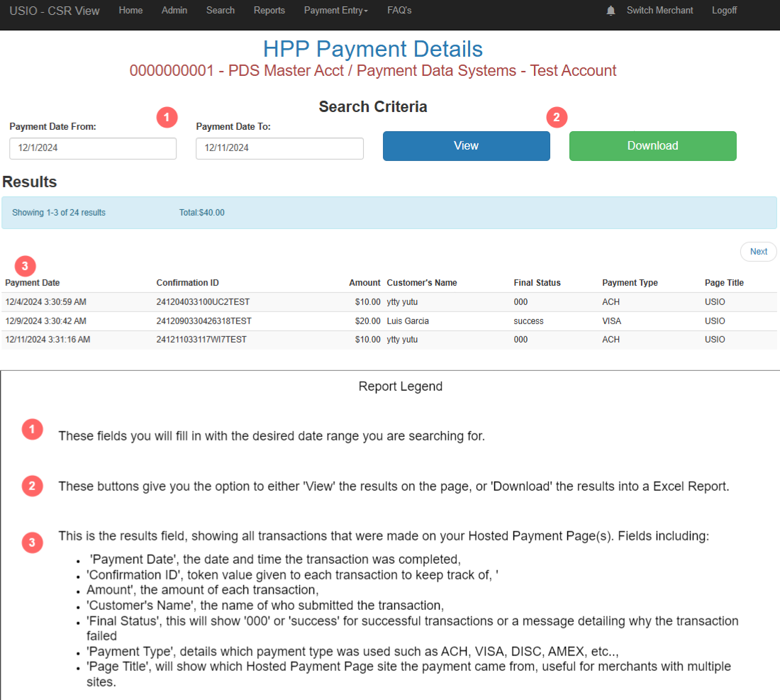
Task: Select the 12/9/2024 3:30:42 AM date cell
Action: point(46,321)
